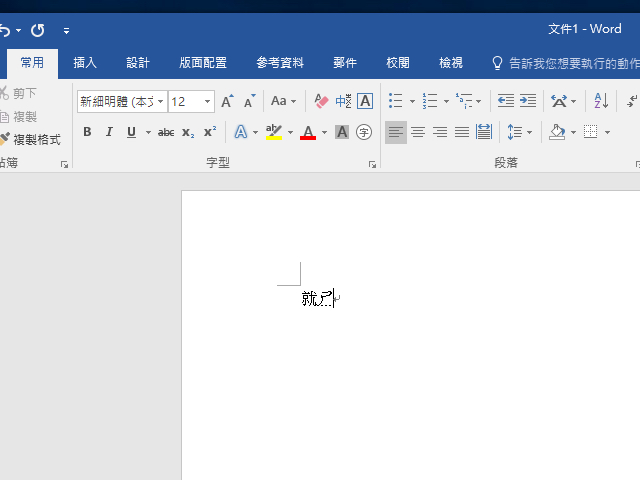
Task: Expand the font name dropdown arrow
Action: pos(161,101)
